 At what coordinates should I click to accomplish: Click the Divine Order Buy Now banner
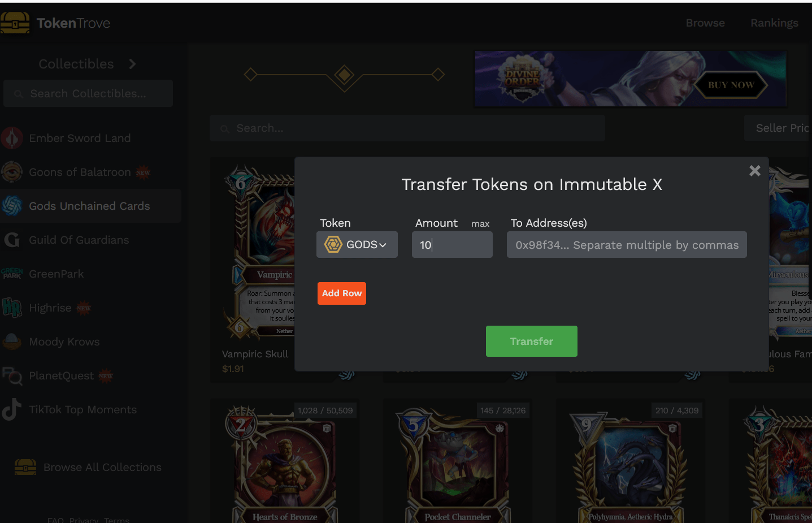(631, 79)
